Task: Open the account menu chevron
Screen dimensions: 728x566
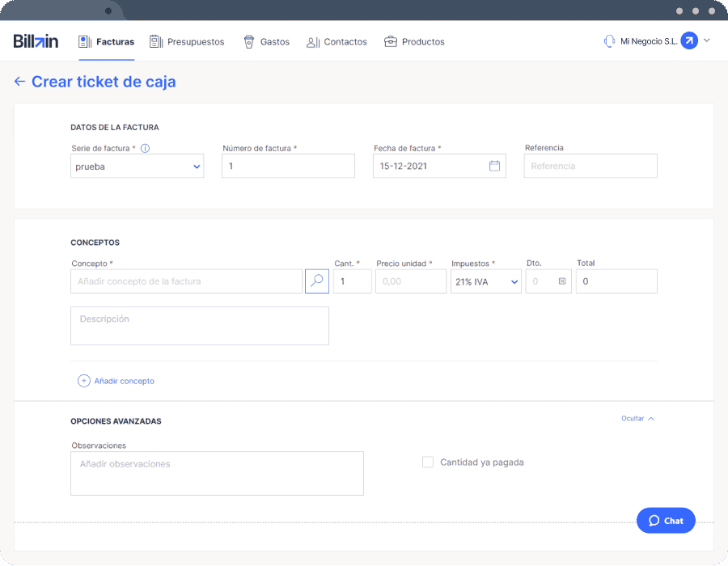Action: click(707, 40)
